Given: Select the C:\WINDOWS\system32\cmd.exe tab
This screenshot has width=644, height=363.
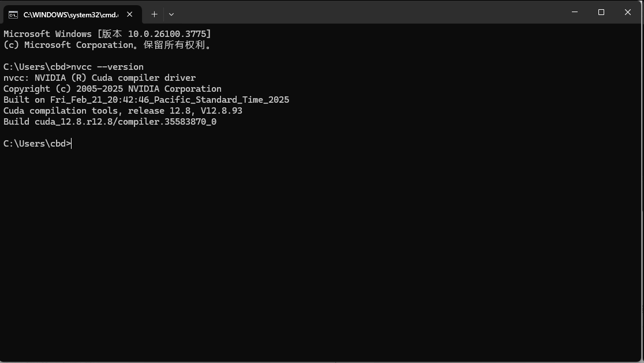Looking at the screenshot, I should (69, 14).
